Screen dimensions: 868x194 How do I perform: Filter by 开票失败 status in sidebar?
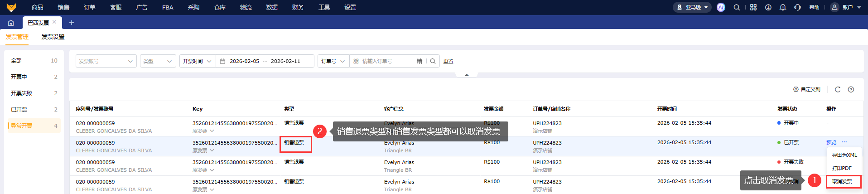point(34,93)
